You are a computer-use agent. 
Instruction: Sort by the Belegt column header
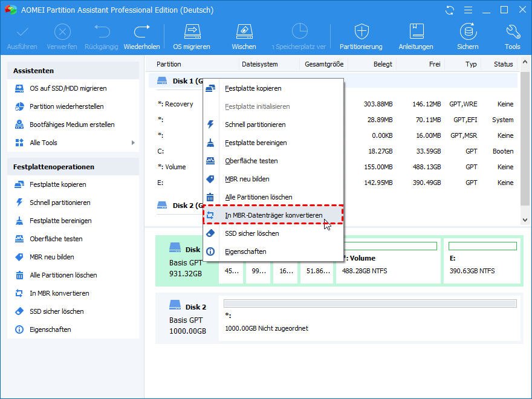(x=383, y=64)
